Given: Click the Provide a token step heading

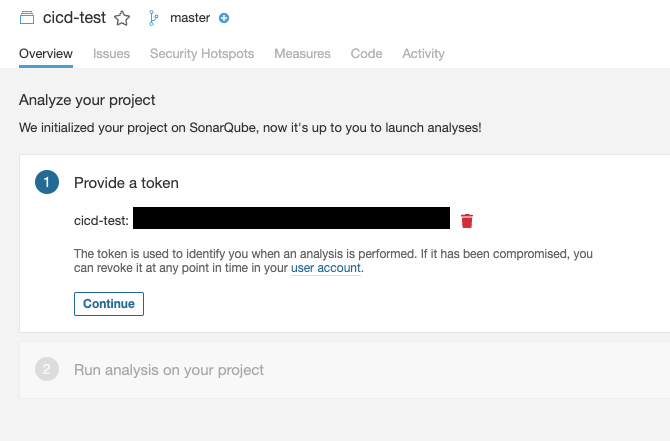Looking at the screenshot, I should pyautogui.click(x=126, y=183).
